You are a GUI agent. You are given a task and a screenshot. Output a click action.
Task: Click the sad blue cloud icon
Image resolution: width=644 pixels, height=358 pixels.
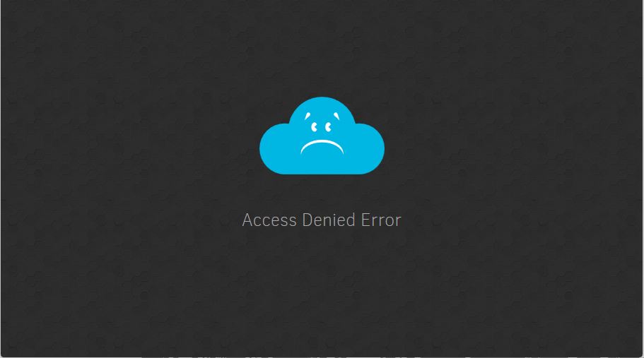[322, 136]
